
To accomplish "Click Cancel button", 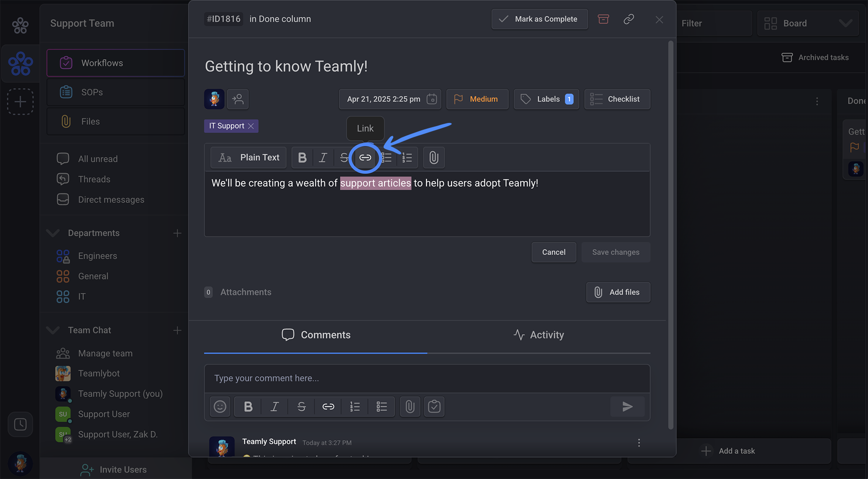I will pyautogui.click(x=554, y=252).
